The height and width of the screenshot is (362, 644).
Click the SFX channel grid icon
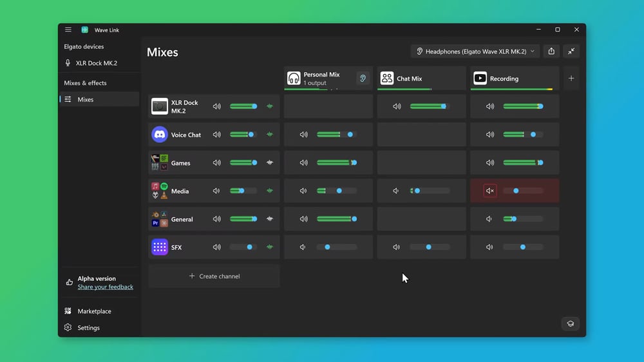click(x=159, y=247)
